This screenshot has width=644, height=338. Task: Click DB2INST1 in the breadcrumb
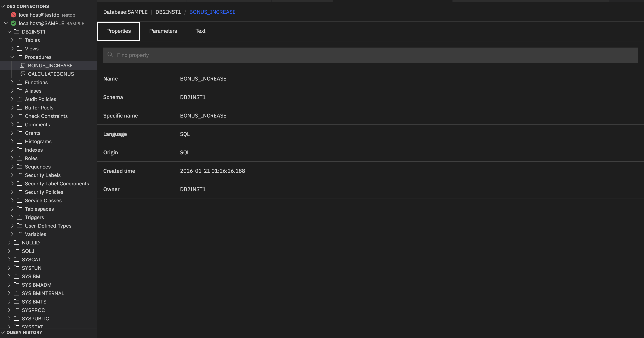pos(168,12)
